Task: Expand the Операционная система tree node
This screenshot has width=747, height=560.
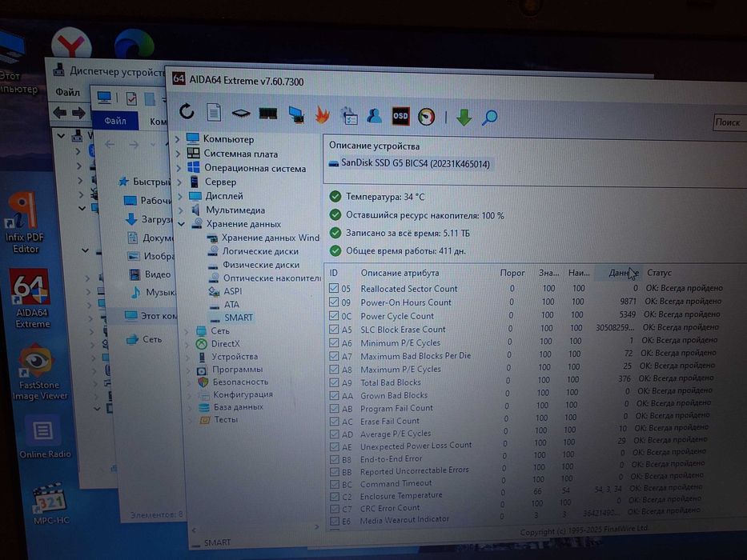Action: click(x=179, y=168)
